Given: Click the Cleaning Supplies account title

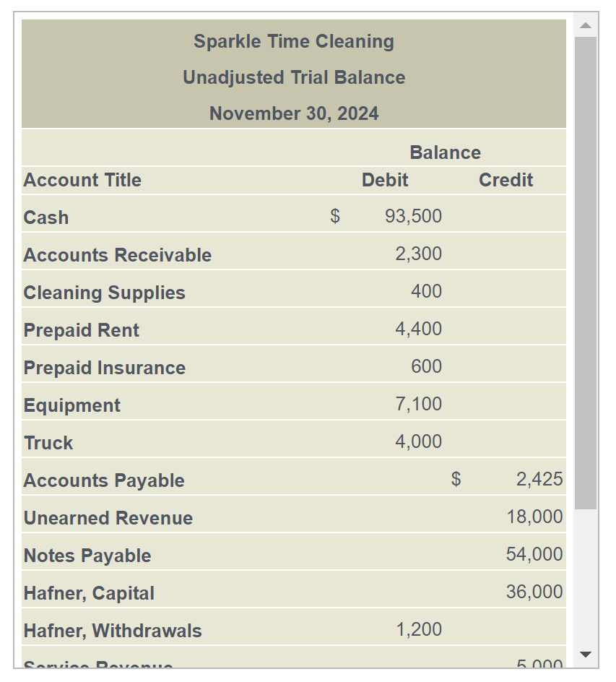Looking at the screenshot, I should coord(104,292).
